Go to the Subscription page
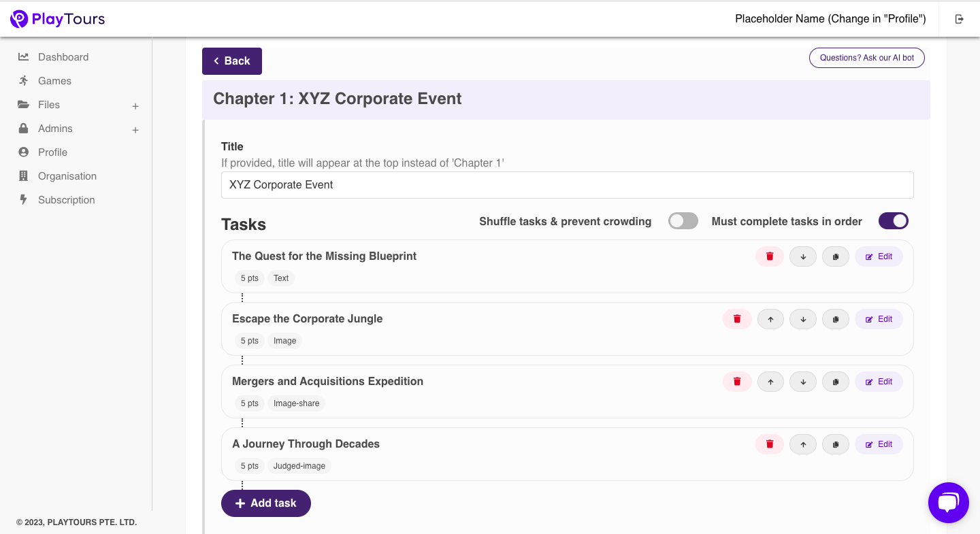This screenshot has height=534, width=980. pyautogui.click(x=66, y=199)
